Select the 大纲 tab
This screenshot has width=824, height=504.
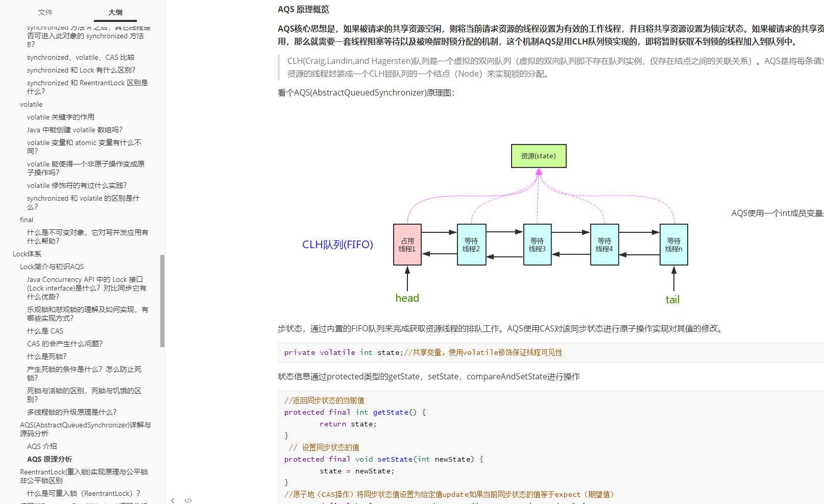[115, 12]
